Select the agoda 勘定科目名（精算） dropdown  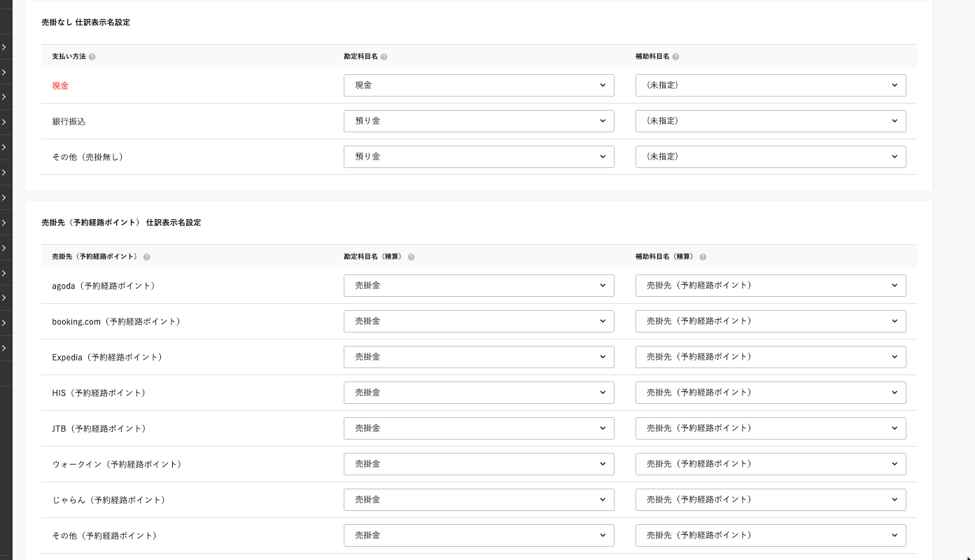coord(479,286)
